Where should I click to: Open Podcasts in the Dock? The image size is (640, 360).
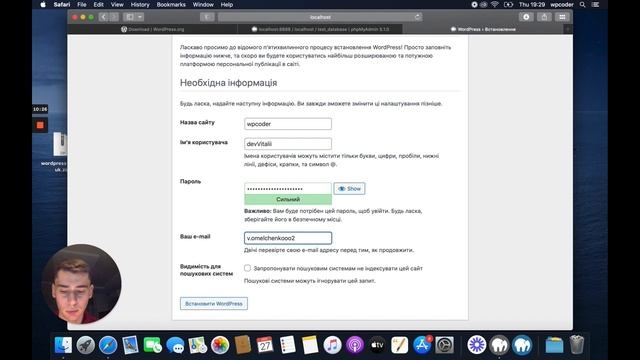click(355, 345)
